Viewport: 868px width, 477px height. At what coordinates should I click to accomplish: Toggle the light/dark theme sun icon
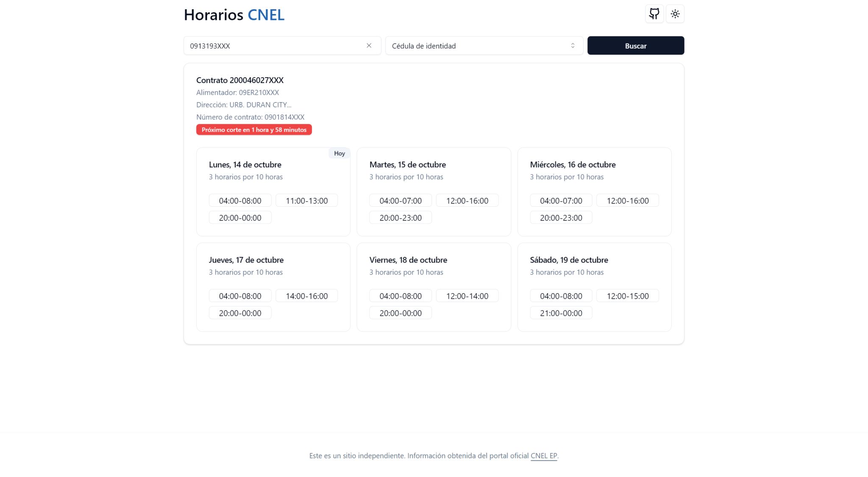pyautogui.click(x=675, y=14)
